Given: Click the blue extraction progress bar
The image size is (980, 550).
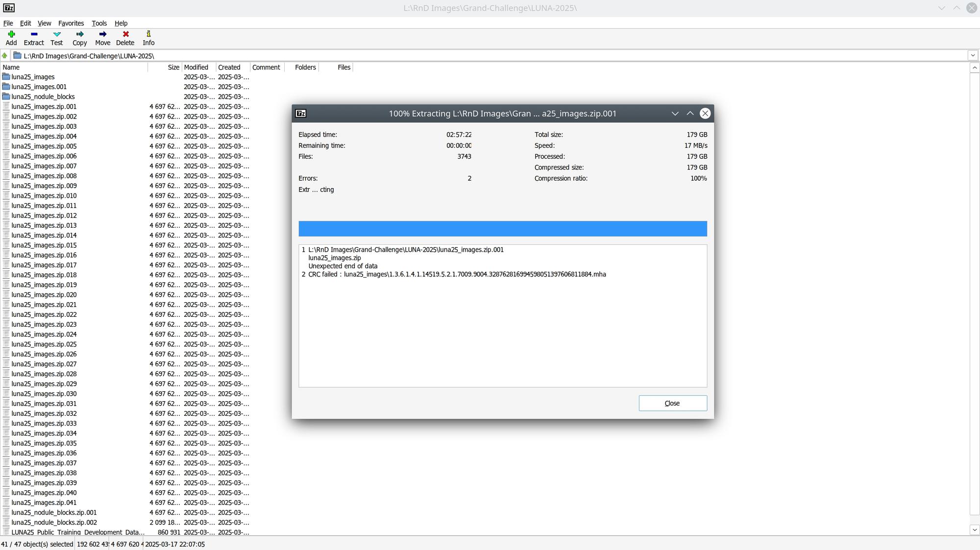Looking at the screenshot, I should 502,229.
